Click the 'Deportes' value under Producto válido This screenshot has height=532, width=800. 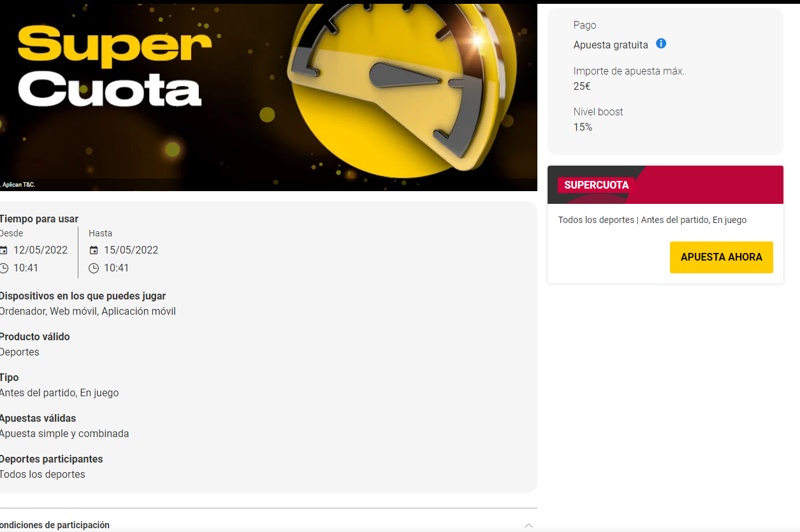(x=19, y=352)
